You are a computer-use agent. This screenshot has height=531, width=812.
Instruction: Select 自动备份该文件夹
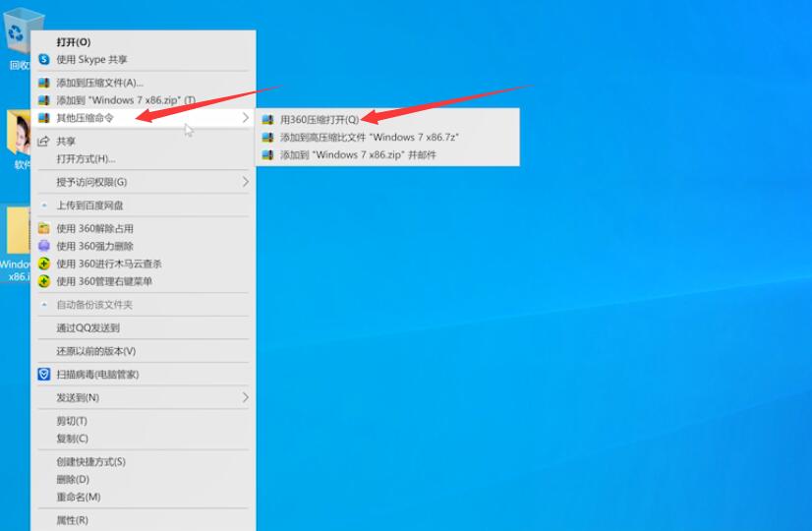click(x=143, y=305)
